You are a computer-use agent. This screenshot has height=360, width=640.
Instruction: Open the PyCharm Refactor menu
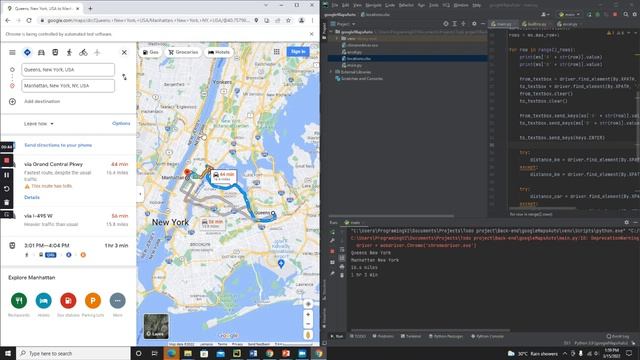point(406,5)
